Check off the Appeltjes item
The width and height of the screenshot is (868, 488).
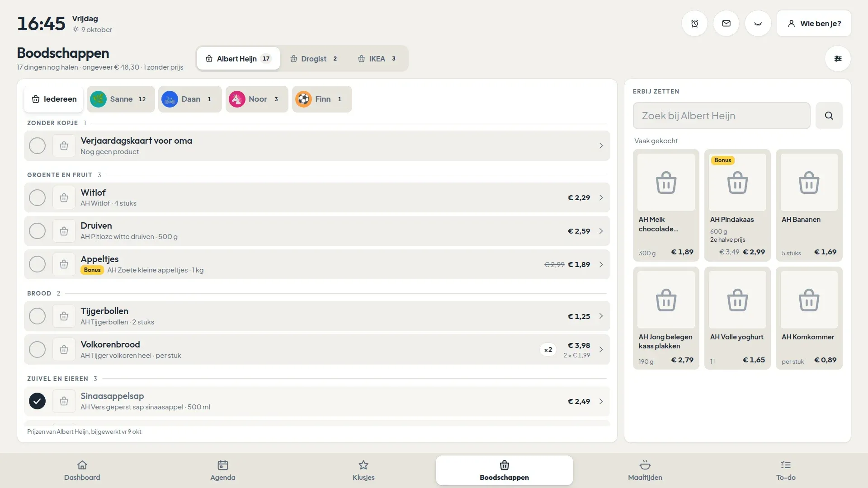37,264
